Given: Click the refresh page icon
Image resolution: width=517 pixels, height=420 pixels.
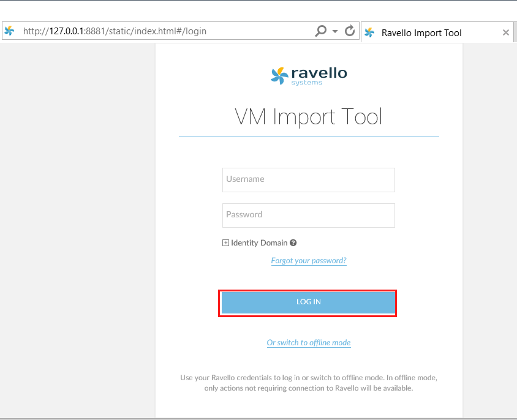Looking at the screenshot, I should (x=350, y=31).
